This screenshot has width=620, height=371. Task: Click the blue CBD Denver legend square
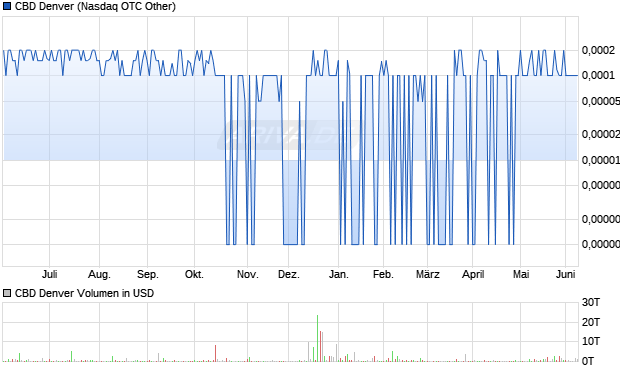click(7, 6)
